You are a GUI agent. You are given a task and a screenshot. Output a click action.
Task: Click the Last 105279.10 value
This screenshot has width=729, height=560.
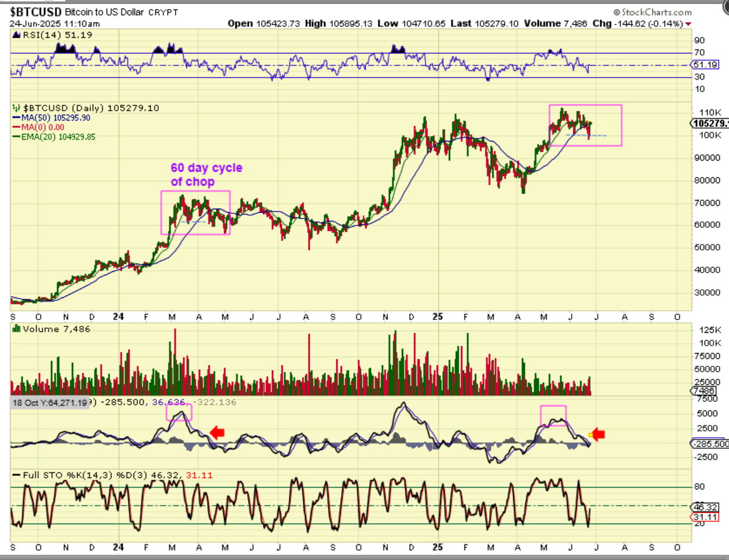point(484,23)
